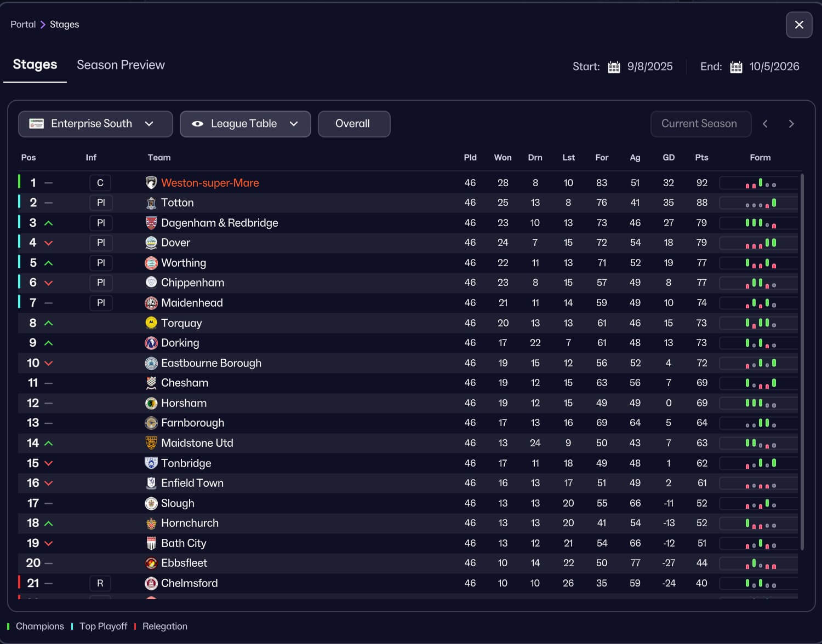Click Weston-super-Mare club badge
This screenshot has width=822, height=644.
(151, 183)
